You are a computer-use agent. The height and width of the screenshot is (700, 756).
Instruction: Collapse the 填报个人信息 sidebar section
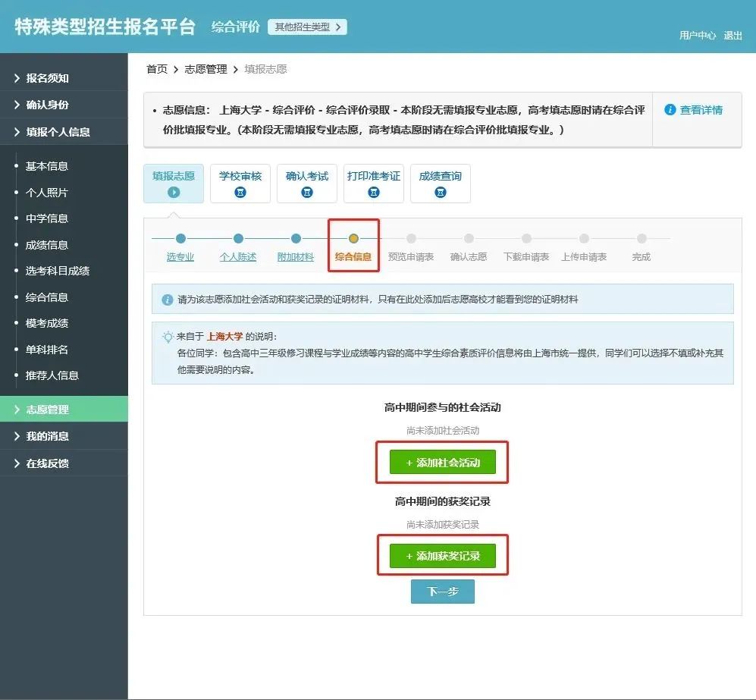(58, 132)
